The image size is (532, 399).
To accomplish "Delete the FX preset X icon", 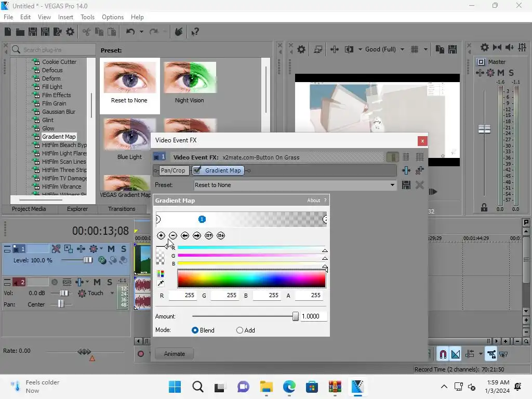I will tap(420, 185).
